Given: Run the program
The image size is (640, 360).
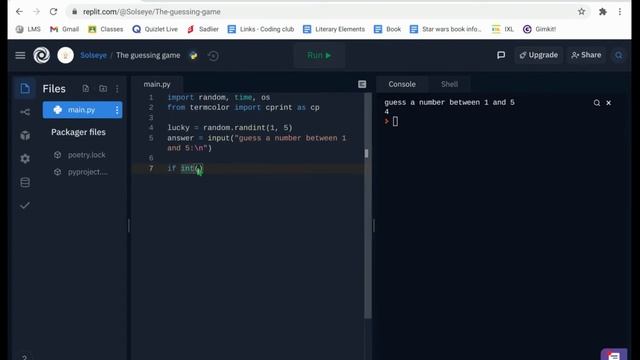Looking at the screenshot, I should click(x=319, y=55).
